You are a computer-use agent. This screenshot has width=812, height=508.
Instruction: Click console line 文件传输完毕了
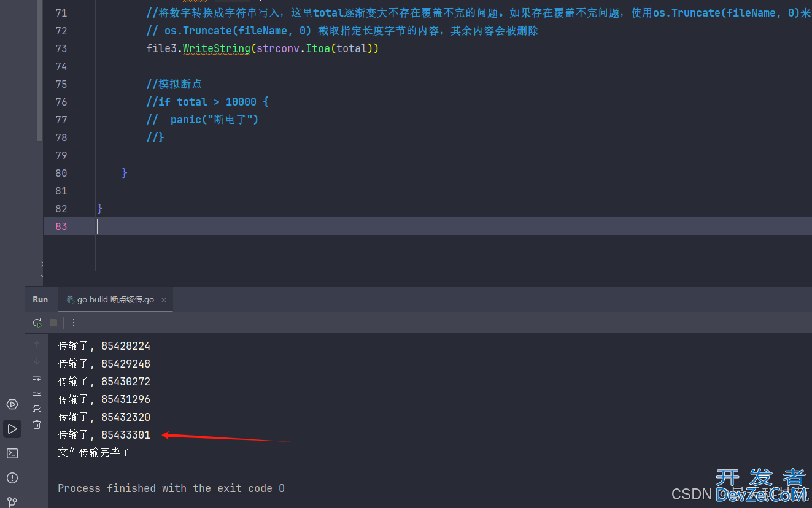pos(94,453)
